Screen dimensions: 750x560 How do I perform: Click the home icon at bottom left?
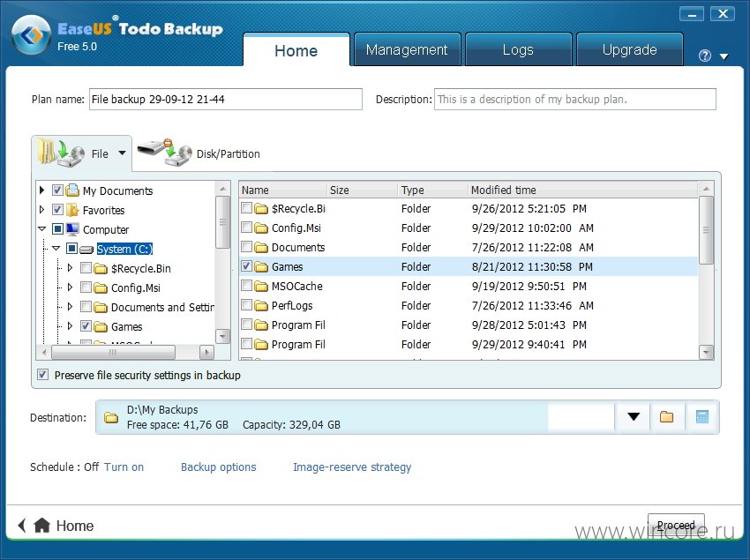(x=42, y=525)
